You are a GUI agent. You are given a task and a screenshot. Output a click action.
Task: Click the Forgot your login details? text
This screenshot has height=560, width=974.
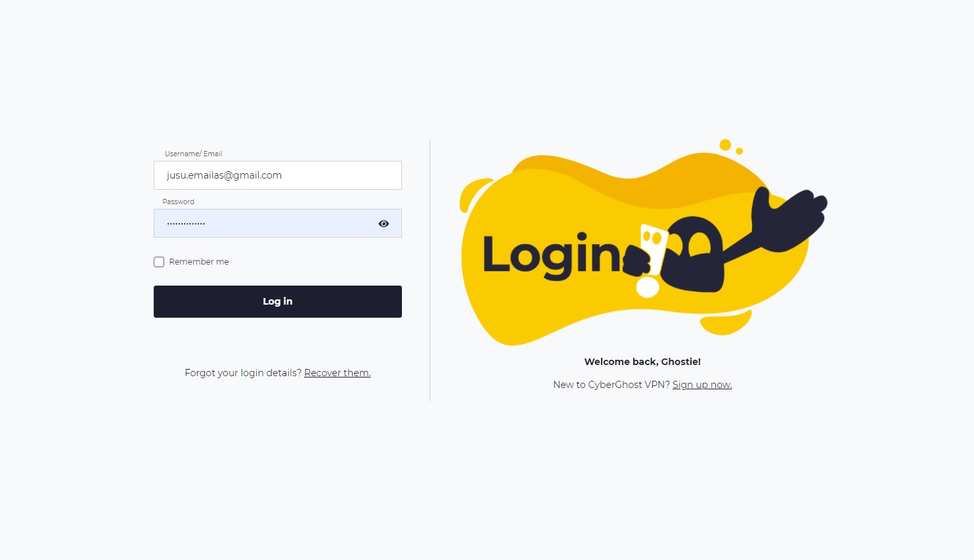(x=243, y=373)
